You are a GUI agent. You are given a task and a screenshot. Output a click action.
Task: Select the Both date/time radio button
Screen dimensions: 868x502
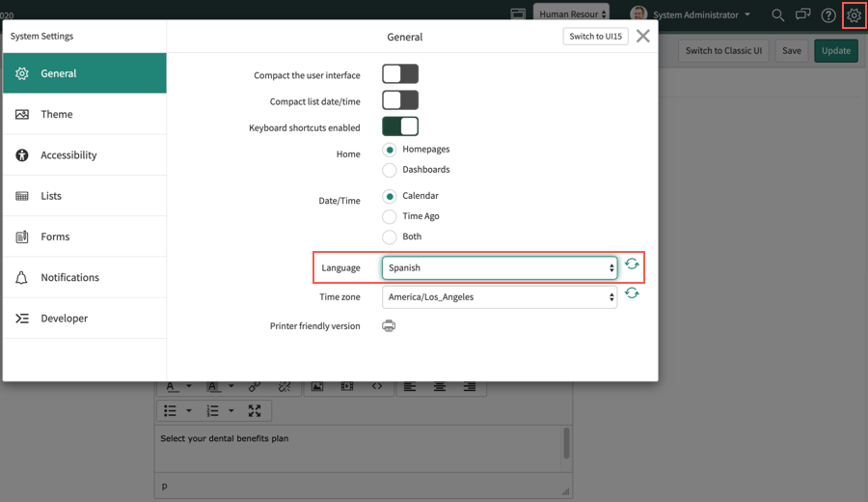(x=390, y=237)
